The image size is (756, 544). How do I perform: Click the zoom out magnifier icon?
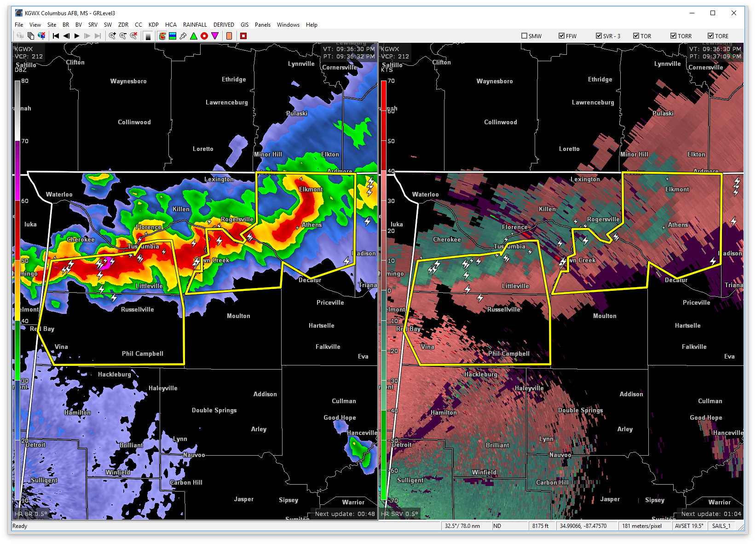(123, 36)
